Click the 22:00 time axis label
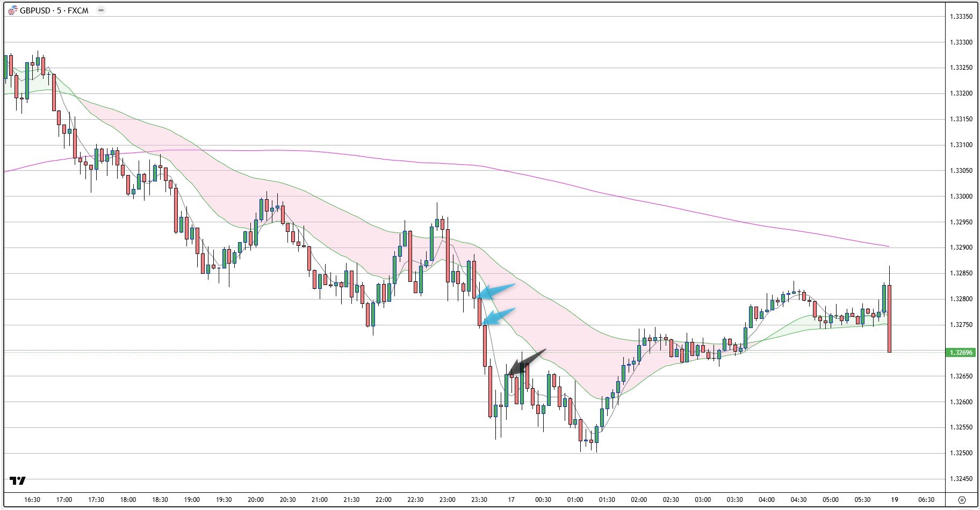Image resolution: width=980 pixels, height=510 pixels. pyautogui.click(x=383, y=500)
